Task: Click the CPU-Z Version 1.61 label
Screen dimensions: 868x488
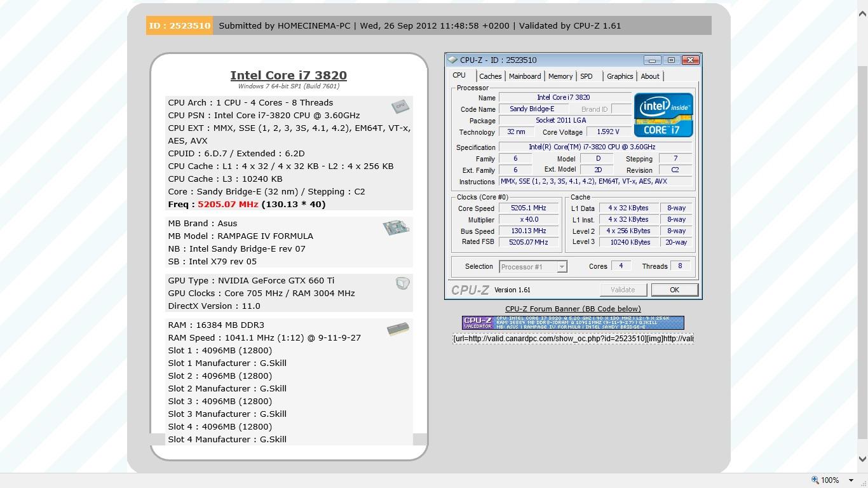Action: [512, 290]
